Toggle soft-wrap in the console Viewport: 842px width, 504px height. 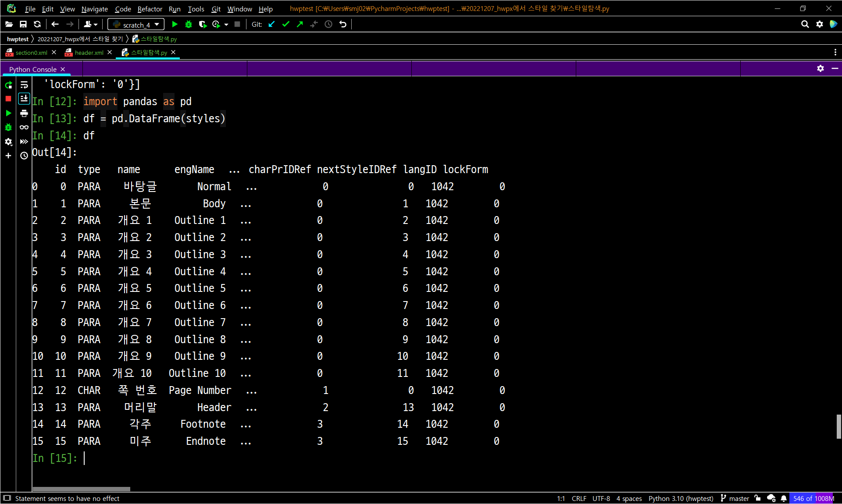(x=24, y=85)
